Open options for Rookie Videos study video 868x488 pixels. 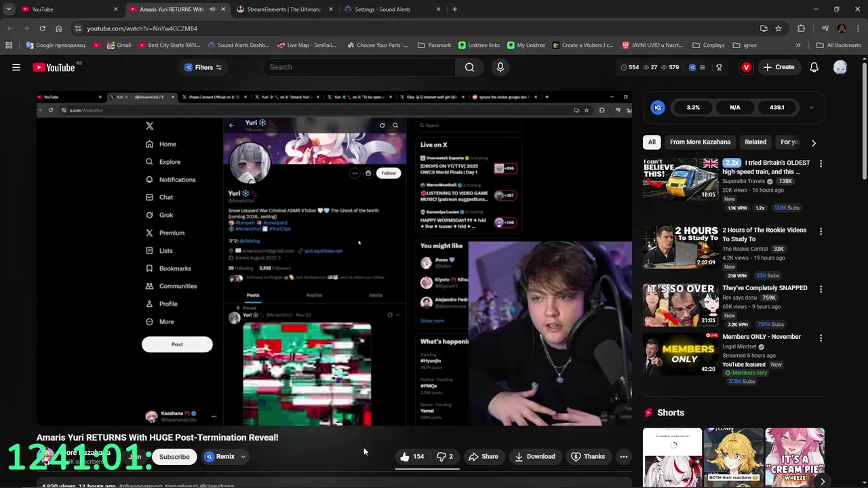point(821,231)
